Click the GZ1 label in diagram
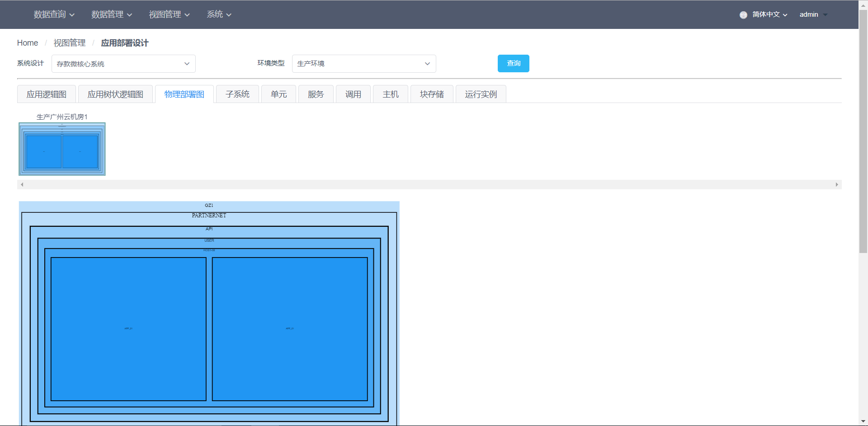The height and width of the screenshot is (426, 868). [x=209, y=205]
